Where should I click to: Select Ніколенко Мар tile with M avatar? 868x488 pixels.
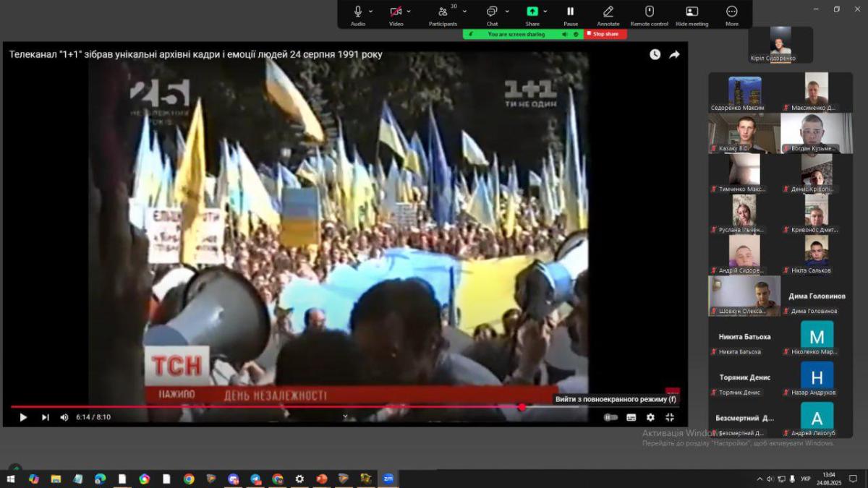[x=817, y=336]
